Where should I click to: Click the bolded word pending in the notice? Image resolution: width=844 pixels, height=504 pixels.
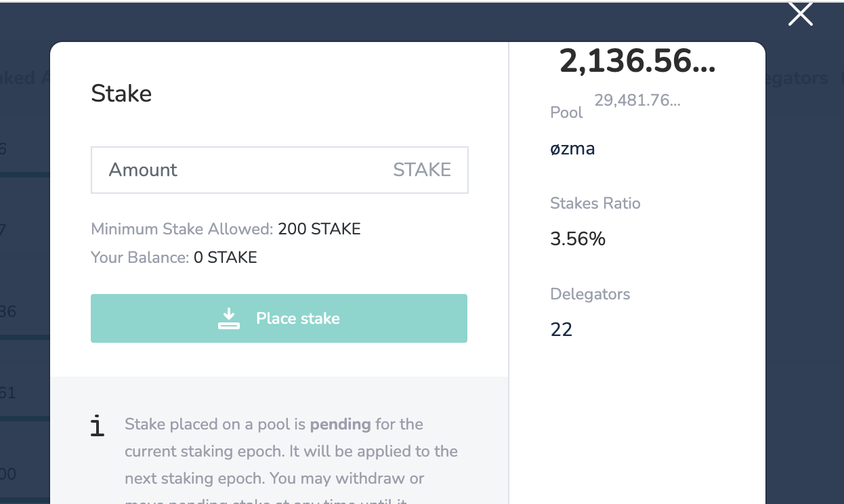339,424
